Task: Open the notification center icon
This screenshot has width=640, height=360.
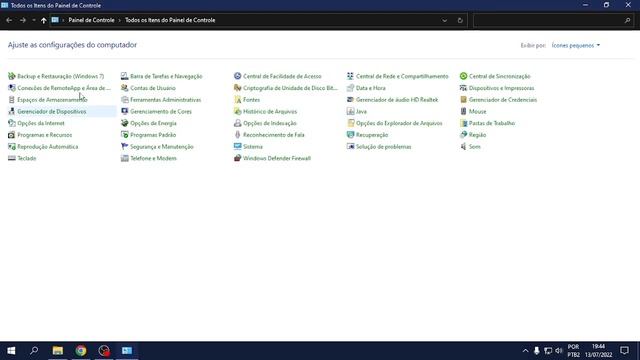Action: pos(624,351)
